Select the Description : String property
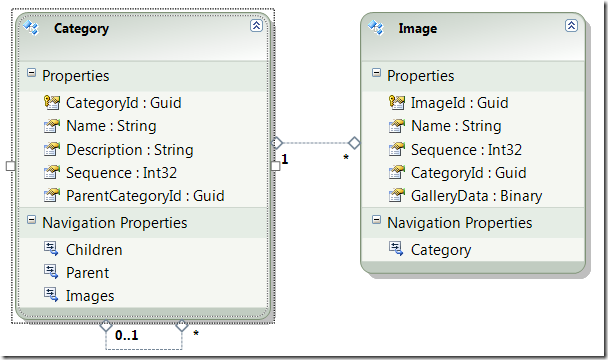This screenshot has width=608, height=360. [x=130, y=150]
